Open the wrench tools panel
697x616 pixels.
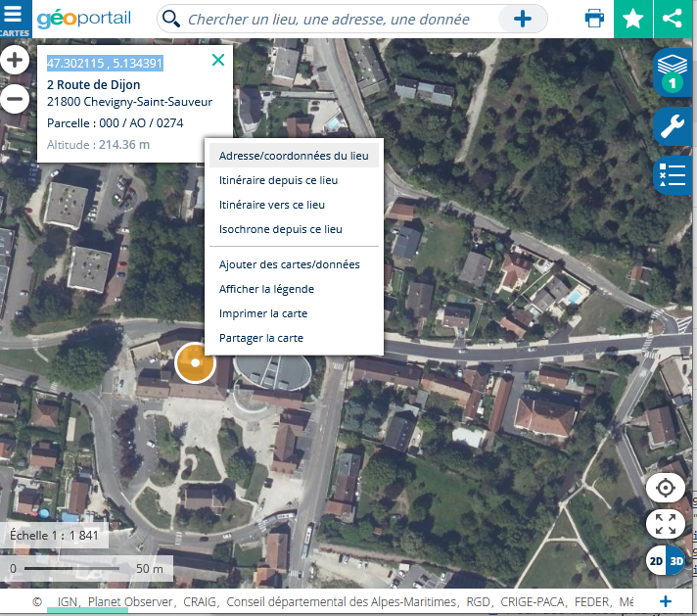[x=672, y=125]
